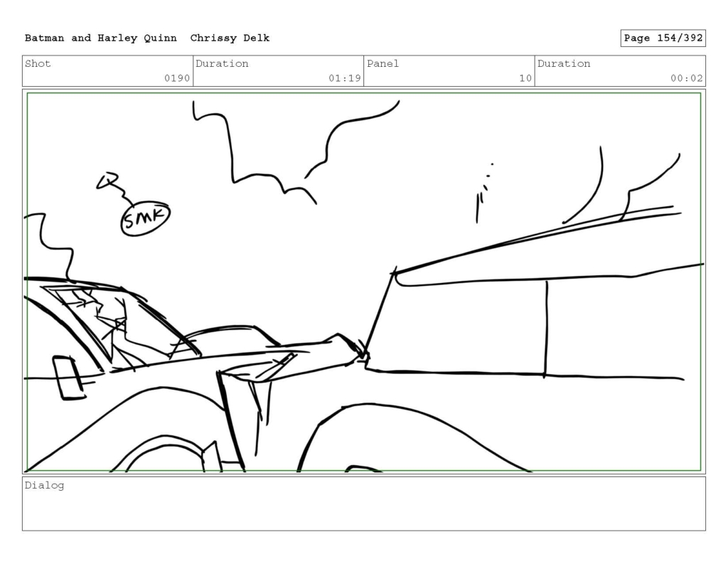Viewport: 728px width, 564px height.
Task: Click the 'Dialog' box label
Action: [44, 486]
